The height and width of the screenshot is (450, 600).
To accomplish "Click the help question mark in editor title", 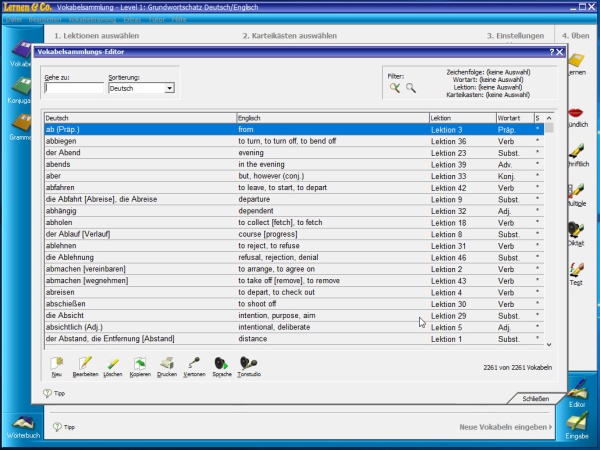I will pos(552,52).
